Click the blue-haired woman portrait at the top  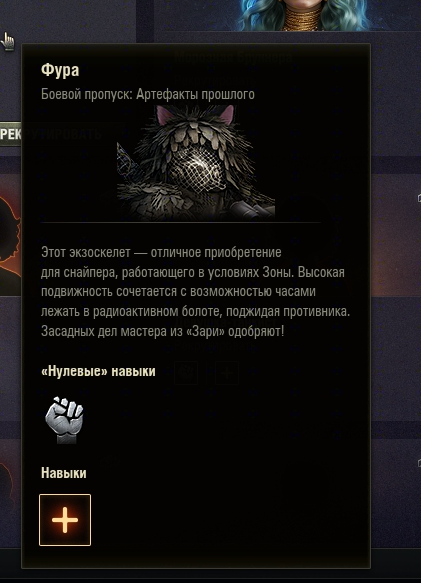coord(303,15)
